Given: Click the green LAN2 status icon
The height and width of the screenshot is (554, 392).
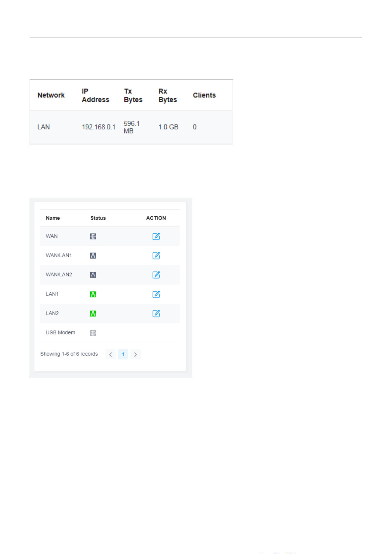Looking at the screenshot, I should pyautogui.click(x=93, y=314).
